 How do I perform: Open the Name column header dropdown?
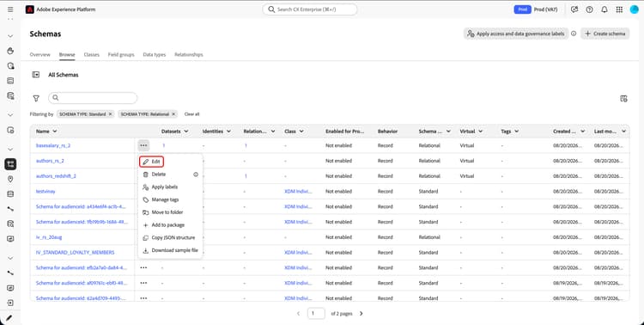(x=55, y=132)
